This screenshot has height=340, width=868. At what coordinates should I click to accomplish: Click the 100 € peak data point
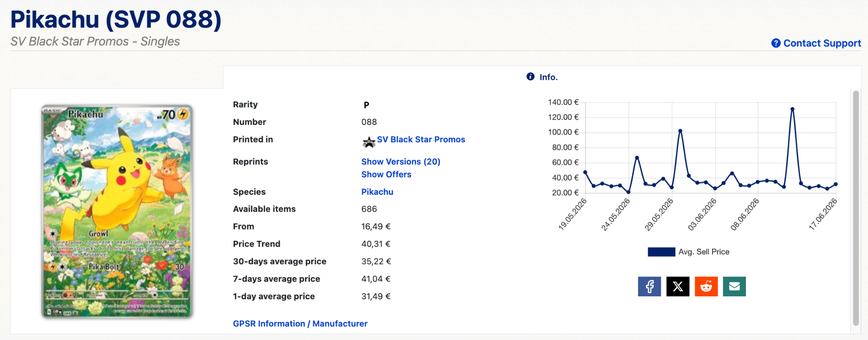(x=680, y=131)
